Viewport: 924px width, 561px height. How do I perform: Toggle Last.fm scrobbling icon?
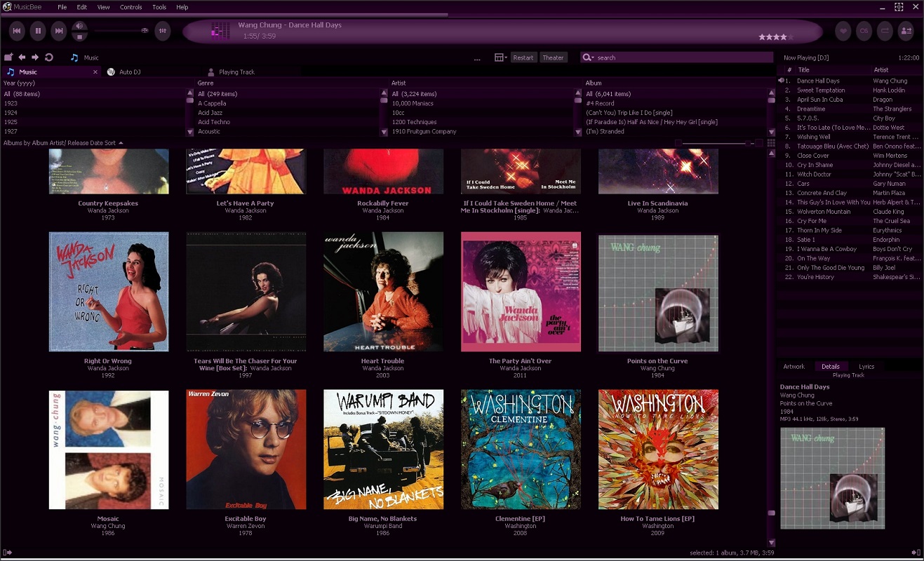tap(864, 31)
